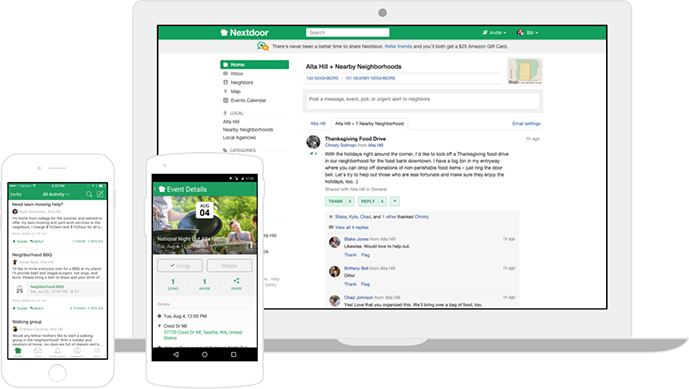Screen dimensions: 689x389
Task: Open the Invite dropdown in desktop header
Action: (494, 33)
